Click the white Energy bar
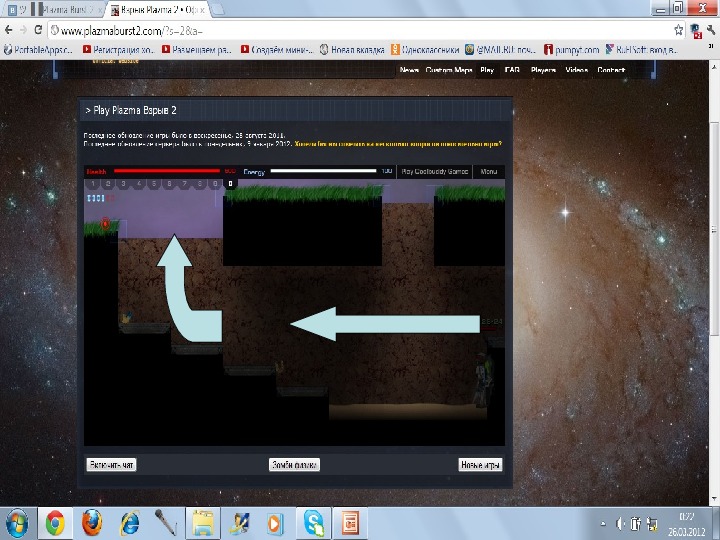Image resolution: width=720 pixels, height=540 pixels. 323,171
